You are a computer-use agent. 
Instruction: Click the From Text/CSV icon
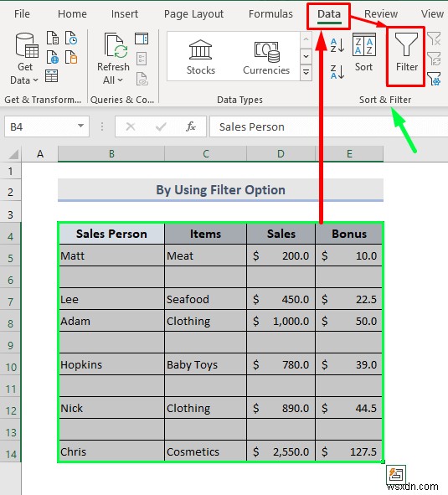pos(53,38)
